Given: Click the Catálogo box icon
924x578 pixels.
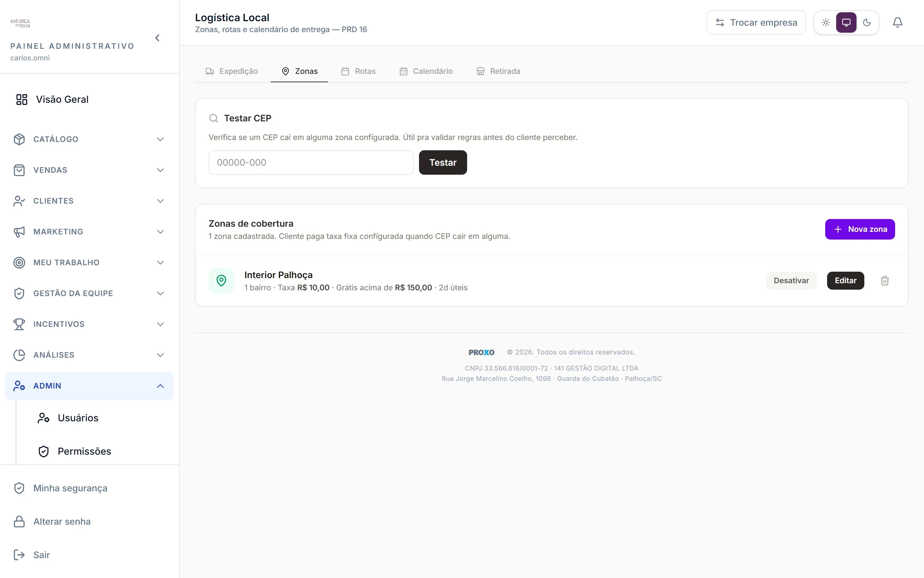Looking at the screenshot, I should click(19, 139).
